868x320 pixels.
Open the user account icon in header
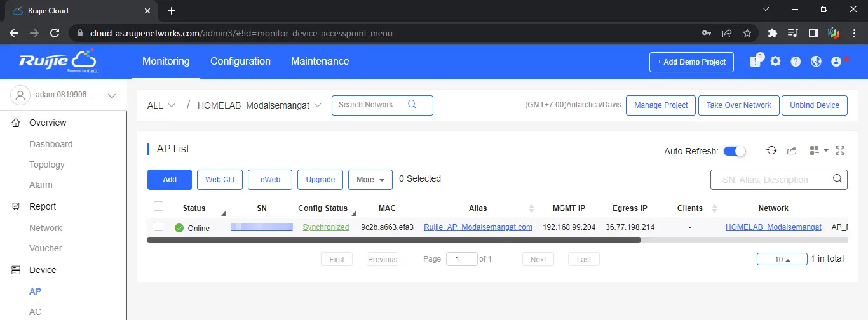click(836, 62)
